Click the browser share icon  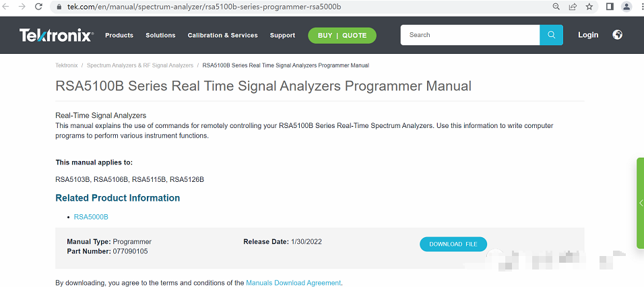573,7
